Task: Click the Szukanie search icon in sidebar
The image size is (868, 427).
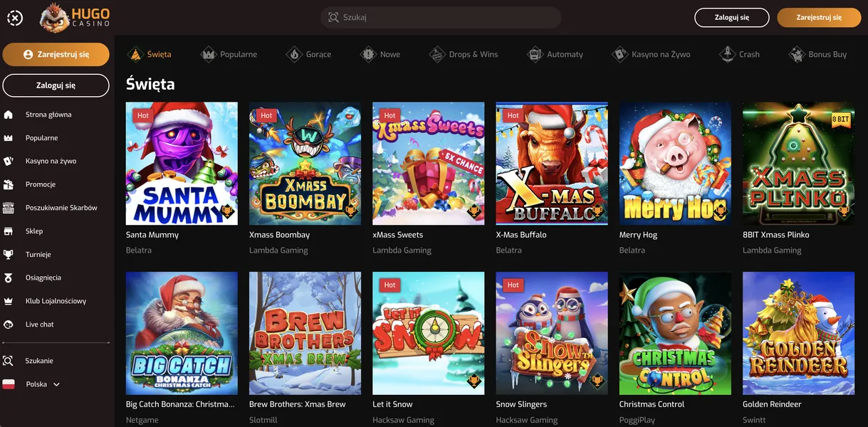Action: (9, 361)
